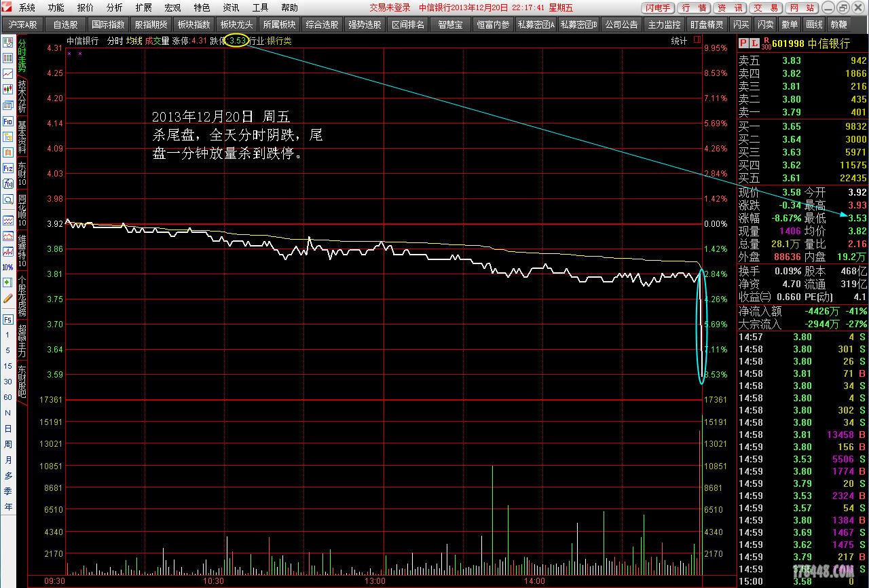
Task: Select the 月 monthly period in sidebar
Action: 8,460
